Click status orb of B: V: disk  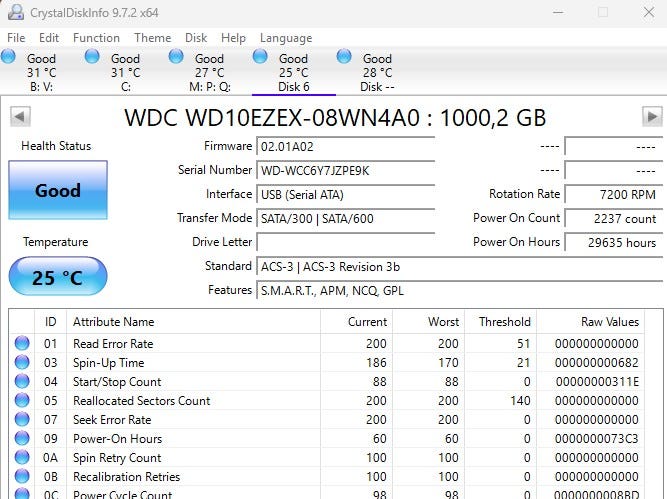8,56
